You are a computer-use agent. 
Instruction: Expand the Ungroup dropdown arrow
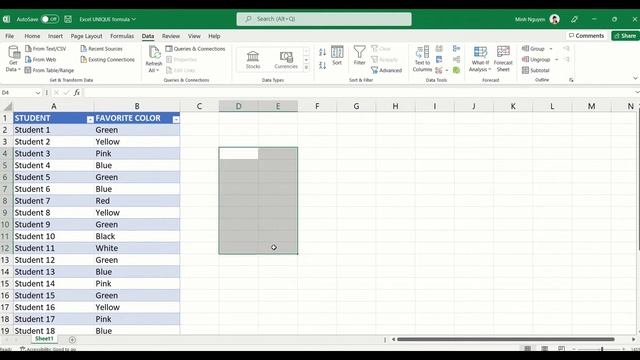pos(556,60)
